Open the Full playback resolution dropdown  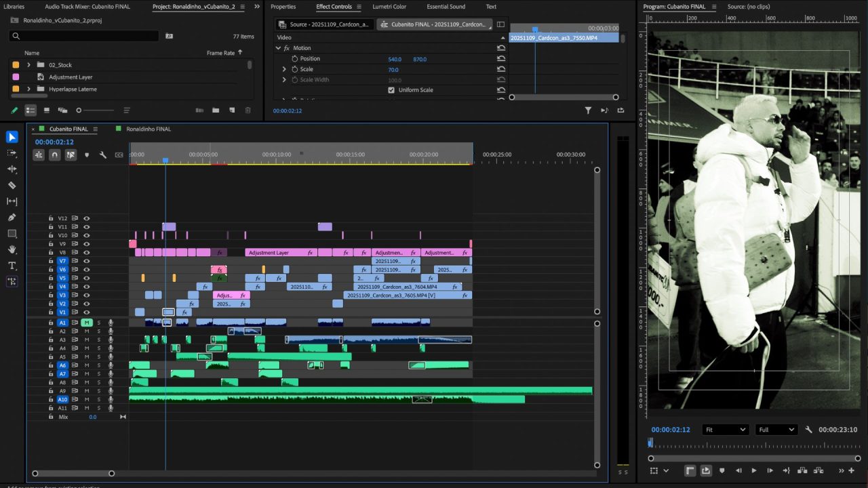(x=777, y=430)
